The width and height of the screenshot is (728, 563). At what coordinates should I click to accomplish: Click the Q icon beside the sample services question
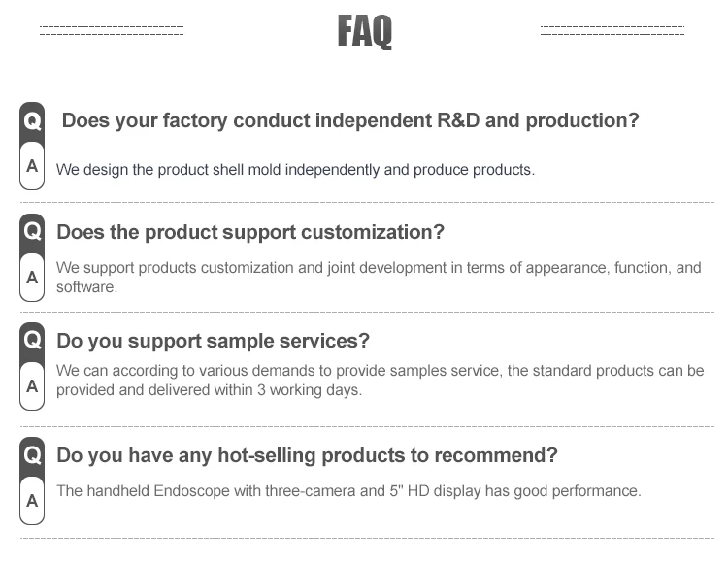[x=32, y=341]
